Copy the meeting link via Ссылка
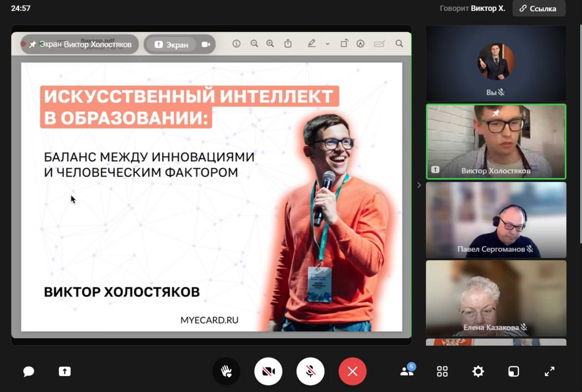The image size is (582, 392). coord(539,8)
